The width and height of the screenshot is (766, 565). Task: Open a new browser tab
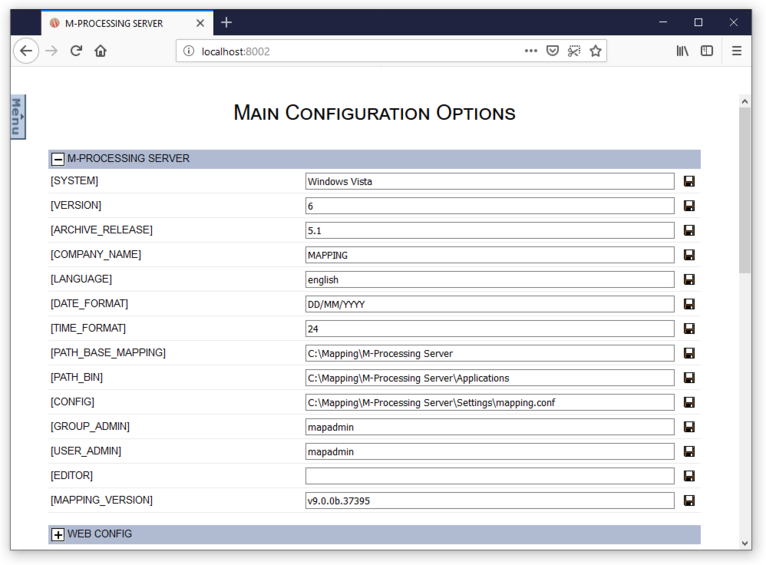[226, 22]
